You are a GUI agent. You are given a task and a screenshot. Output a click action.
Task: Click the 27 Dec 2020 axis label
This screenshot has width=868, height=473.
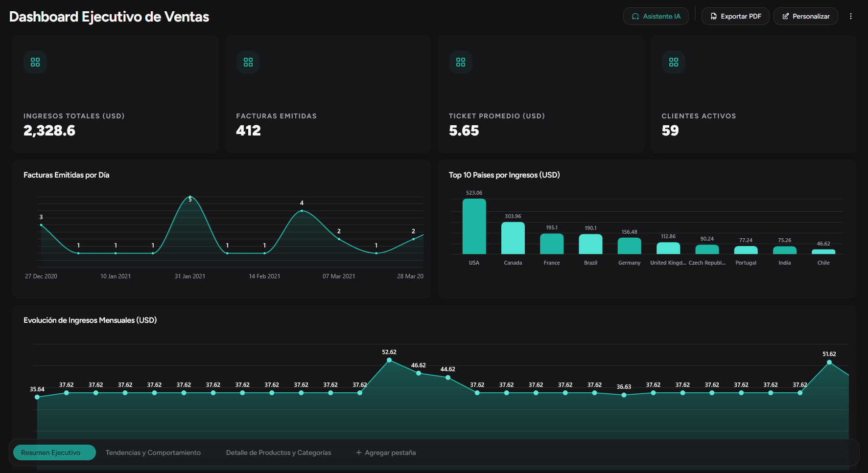coord(41,276)
